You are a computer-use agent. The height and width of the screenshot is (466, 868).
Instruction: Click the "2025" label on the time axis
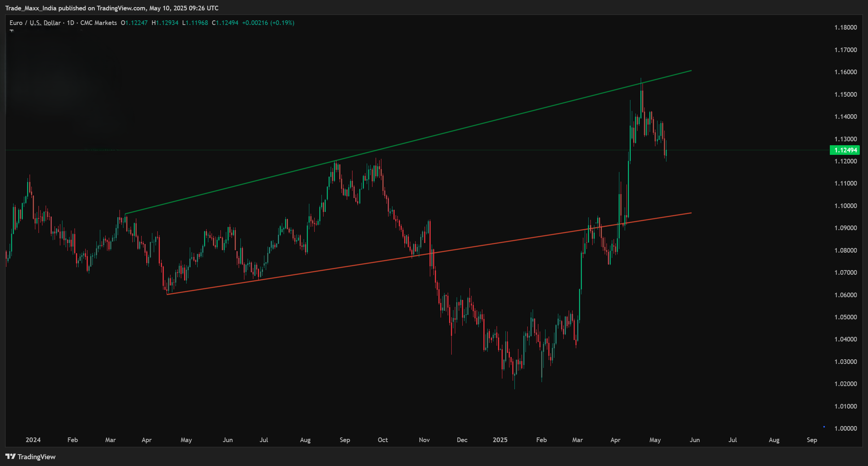click(501, 440)
